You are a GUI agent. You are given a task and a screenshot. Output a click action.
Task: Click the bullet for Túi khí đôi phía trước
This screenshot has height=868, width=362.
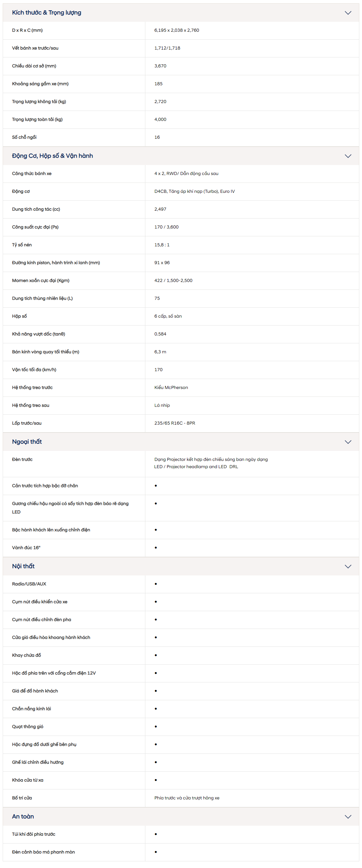pos(156,834)
